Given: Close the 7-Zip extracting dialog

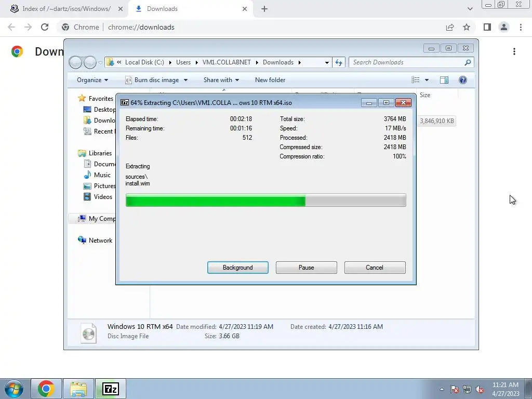Looking at the screenshot, I should click(403, 103).
